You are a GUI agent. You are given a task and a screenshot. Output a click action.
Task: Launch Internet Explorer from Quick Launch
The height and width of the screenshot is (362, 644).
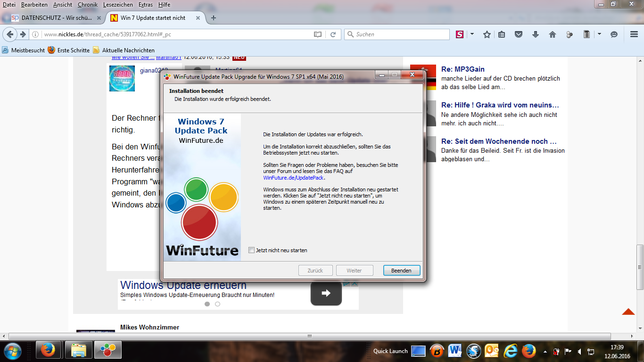coord(511,351)
